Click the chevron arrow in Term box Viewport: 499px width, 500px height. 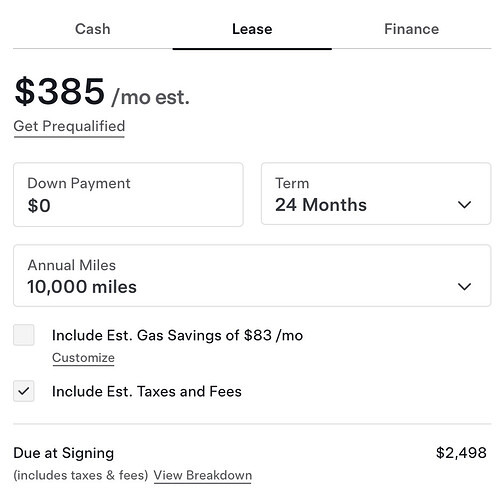[464, 204]
